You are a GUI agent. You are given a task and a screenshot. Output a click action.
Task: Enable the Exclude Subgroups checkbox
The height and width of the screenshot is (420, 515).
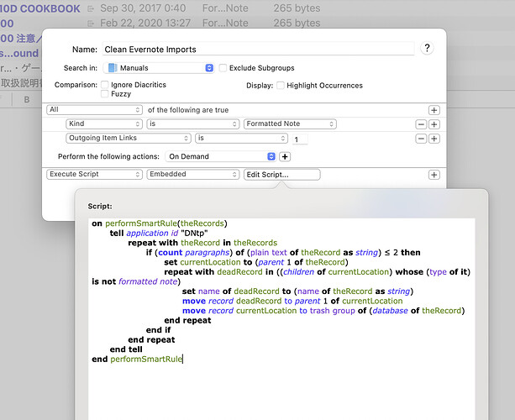coord(223,68)
